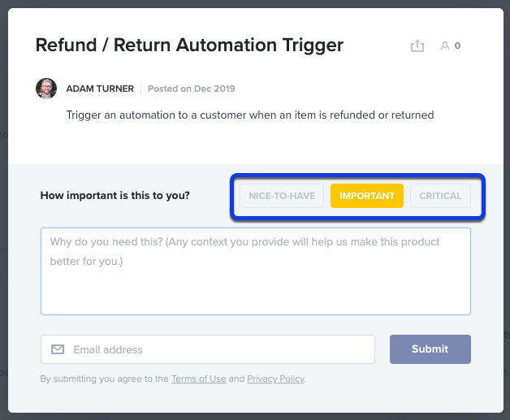Click the ADAM TURNER author name
Image resolution: width=510 pixels, height=420 pixels.
pyautogui.click(x=100, y=89)
